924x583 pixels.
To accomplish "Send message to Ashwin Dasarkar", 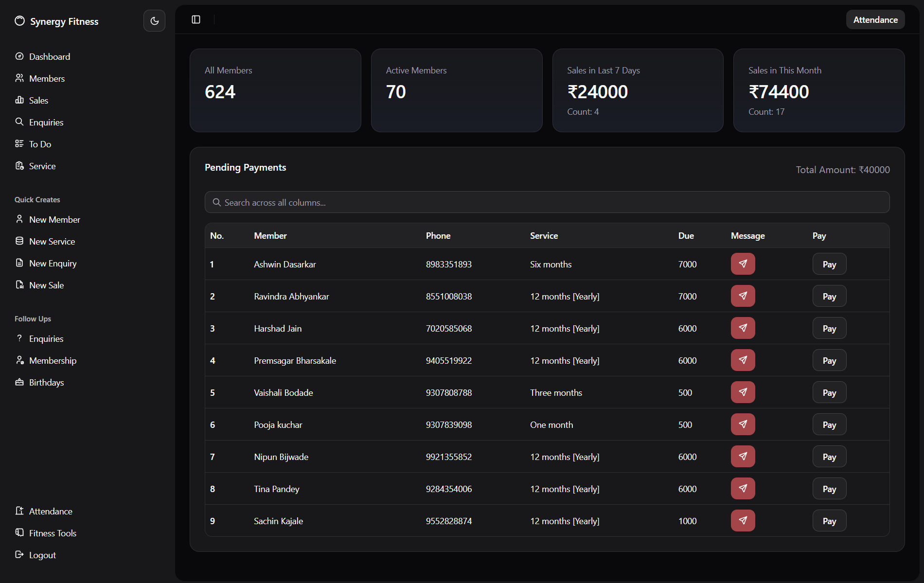I will pyautogui.click(x=743, y=264).
